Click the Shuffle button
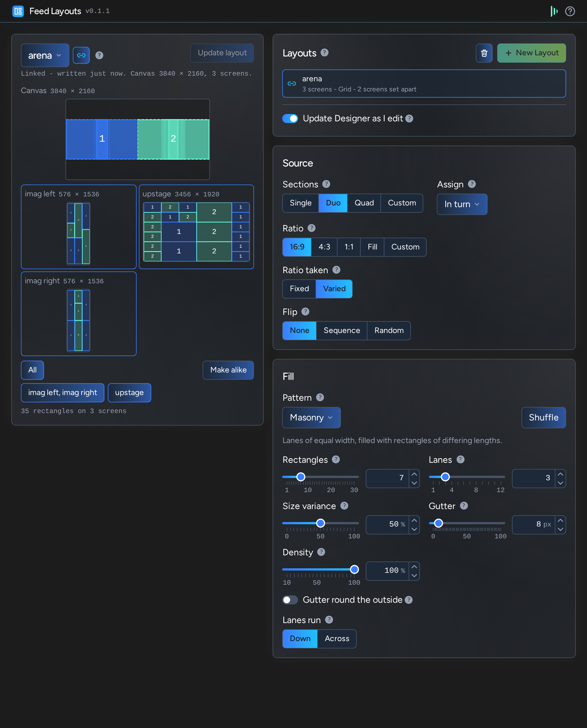Viewport: 587px width, 728px height. (x=543, y=418)
